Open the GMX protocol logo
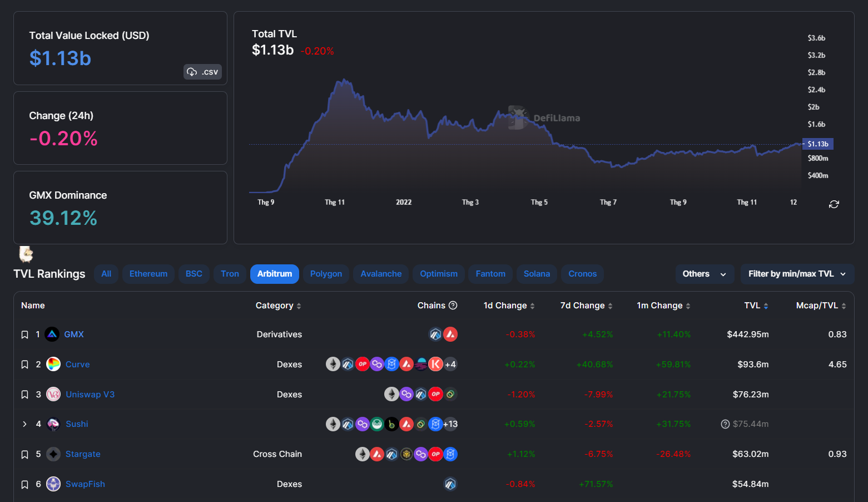 52,334
